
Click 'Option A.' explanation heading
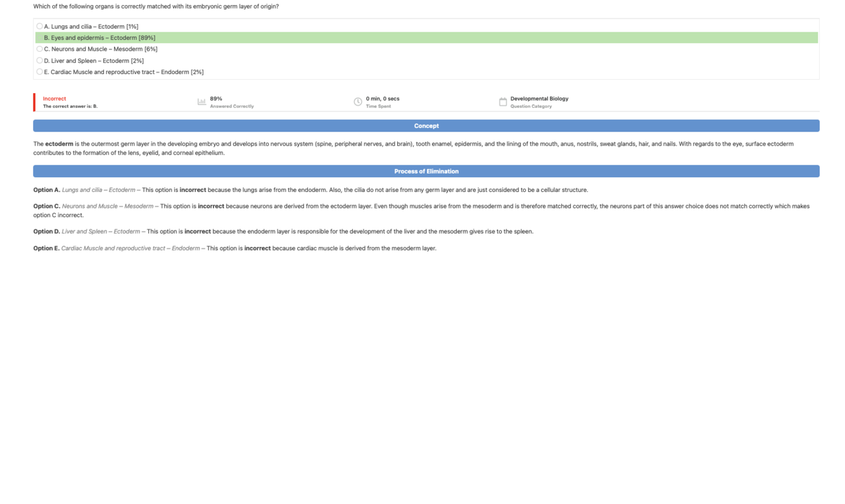pos(47,190)
